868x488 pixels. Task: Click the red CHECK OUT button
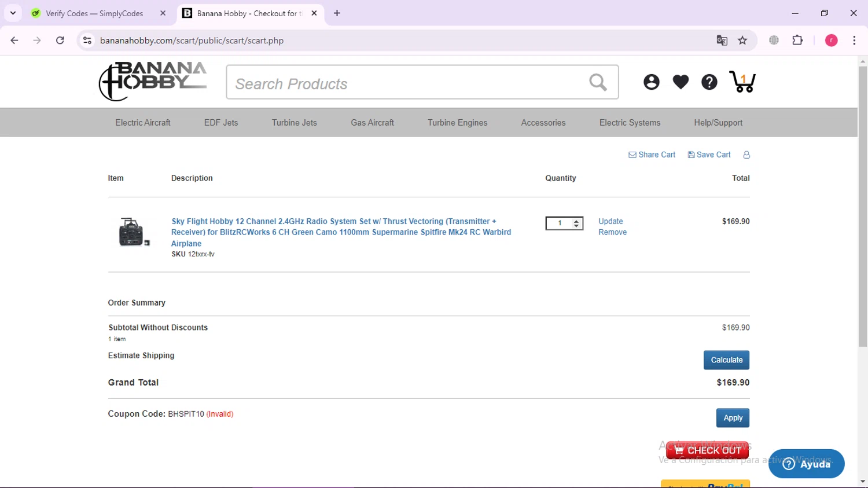click(x=707, y=450)
